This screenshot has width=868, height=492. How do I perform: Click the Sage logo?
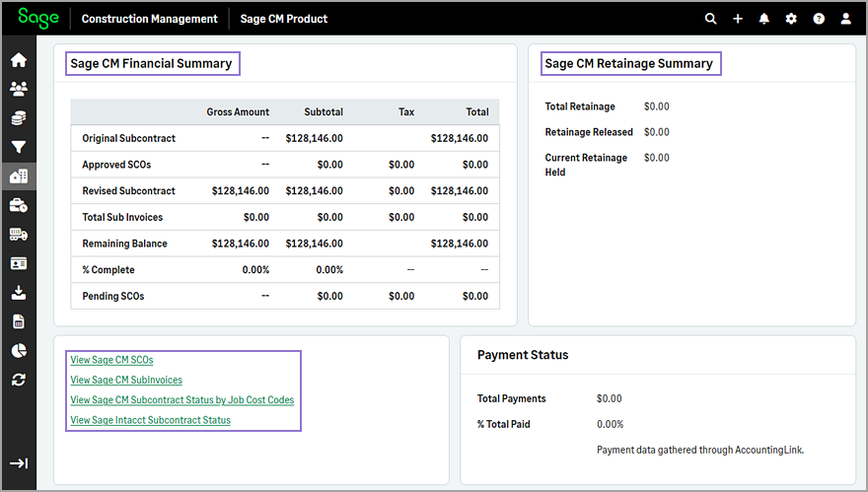38,18
